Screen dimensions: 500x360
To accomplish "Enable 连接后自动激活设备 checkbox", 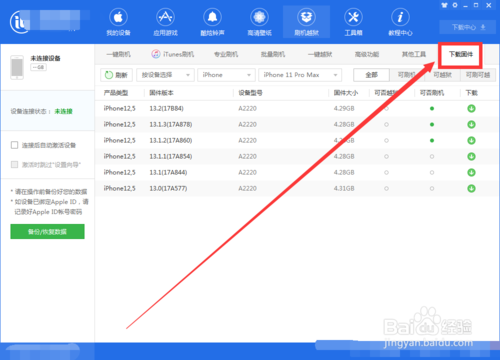I will pos(14,145).
